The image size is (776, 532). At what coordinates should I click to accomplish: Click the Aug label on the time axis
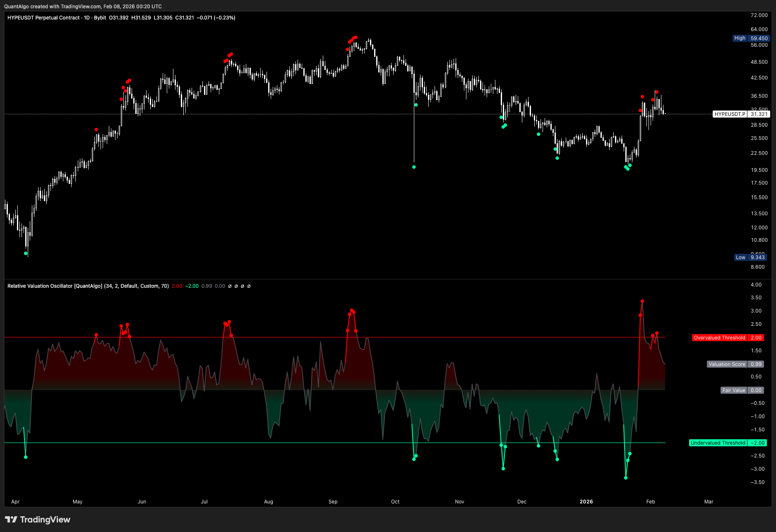point(269,502)
